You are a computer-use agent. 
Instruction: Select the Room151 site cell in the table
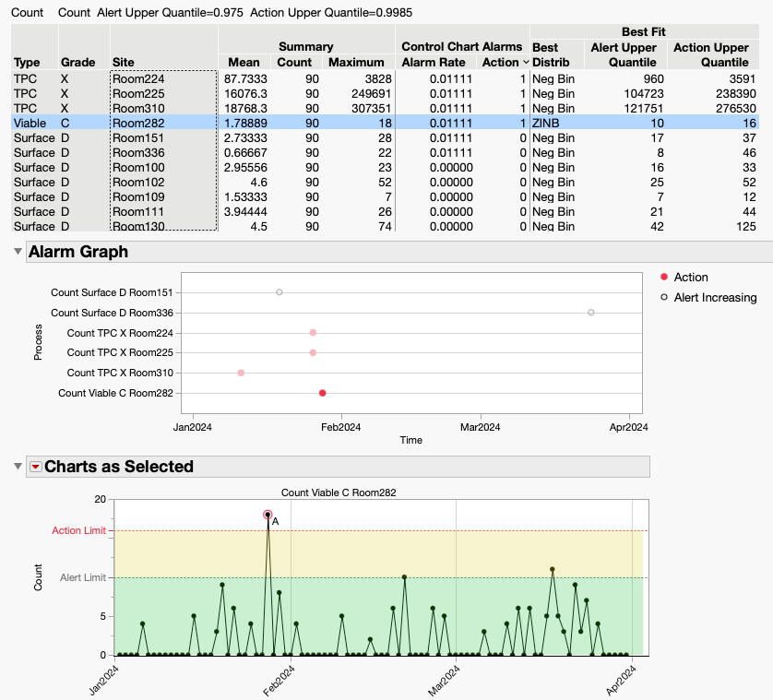pos(138,138)
